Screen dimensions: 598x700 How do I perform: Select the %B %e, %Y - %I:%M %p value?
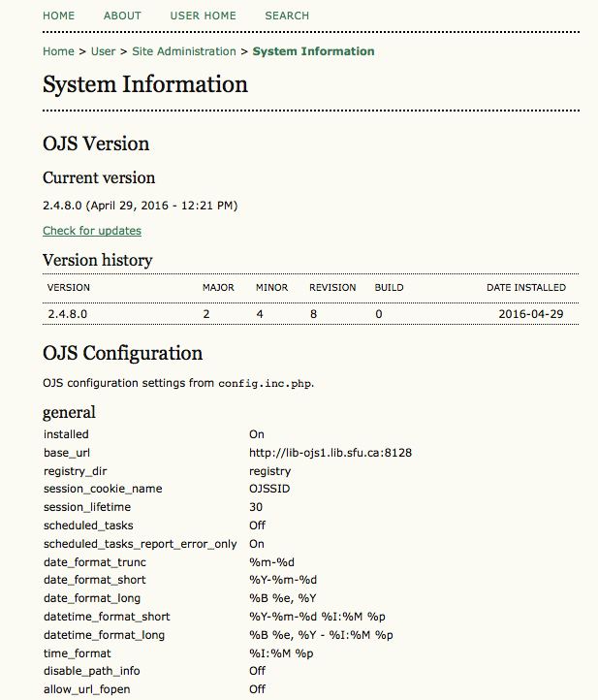(x=321, y=635)
